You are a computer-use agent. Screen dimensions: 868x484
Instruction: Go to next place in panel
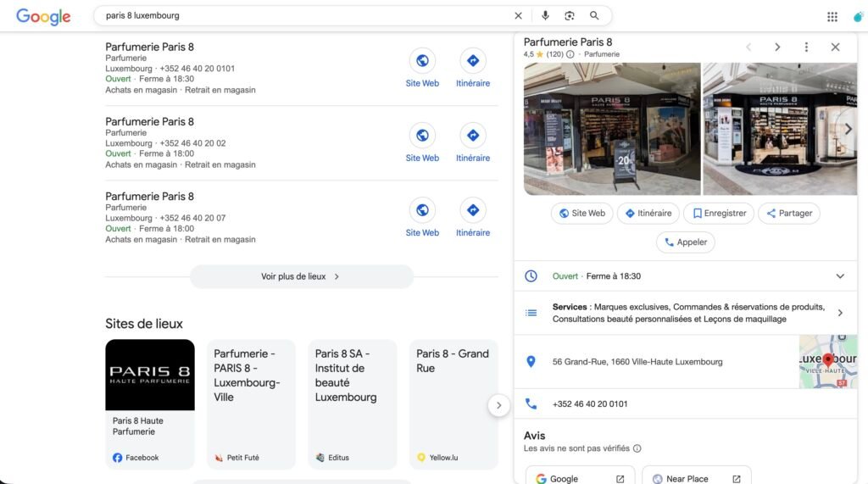point(777,47)
